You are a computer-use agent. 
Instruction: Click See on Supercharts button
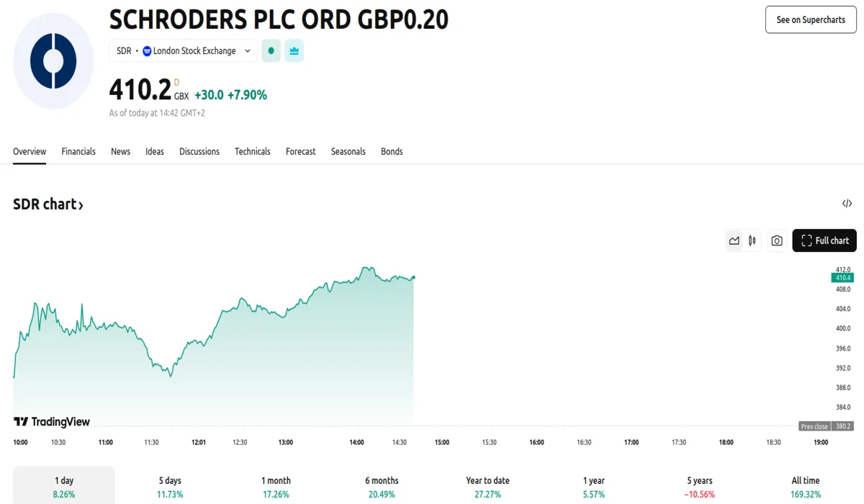pos(810,20)
